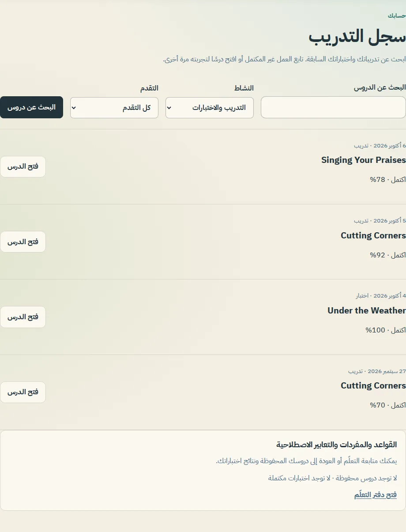Select the title Singing Your Praises
Viewport: 406px width, 532px height.
(364, 160)
